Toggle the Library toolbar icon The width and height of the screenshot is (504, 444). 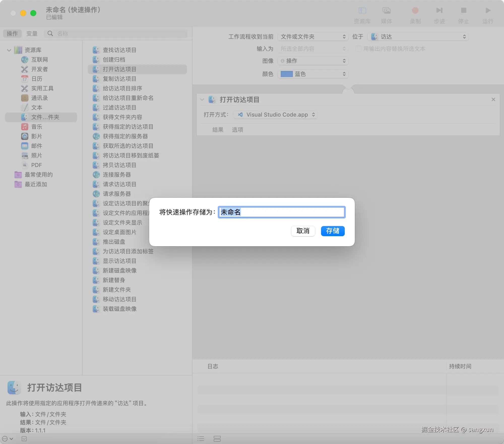click(362, 11)
